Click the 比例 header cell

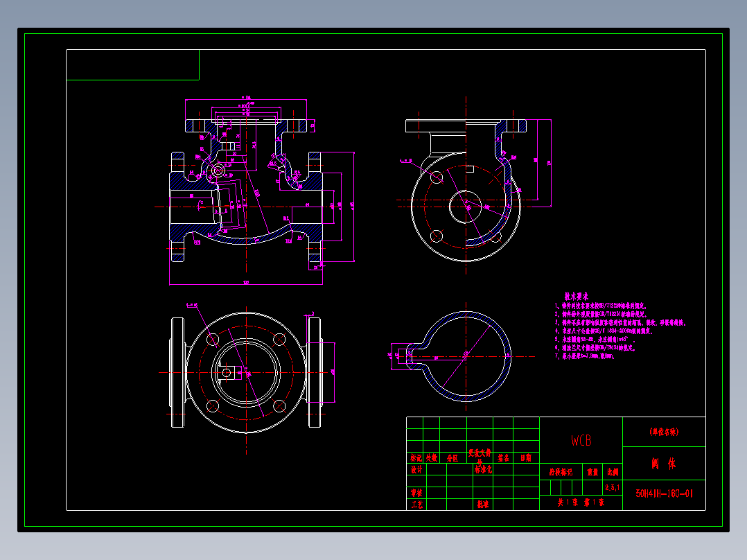pyautogui.click(x=613, y=472)
